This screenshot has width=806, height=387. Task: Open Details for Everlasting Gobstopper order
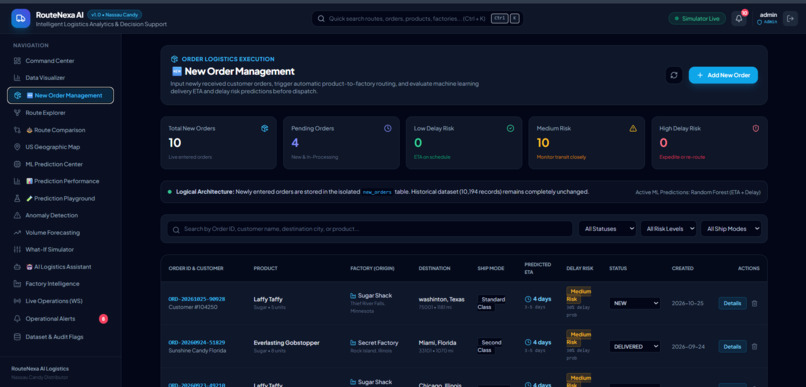(732, 346)
